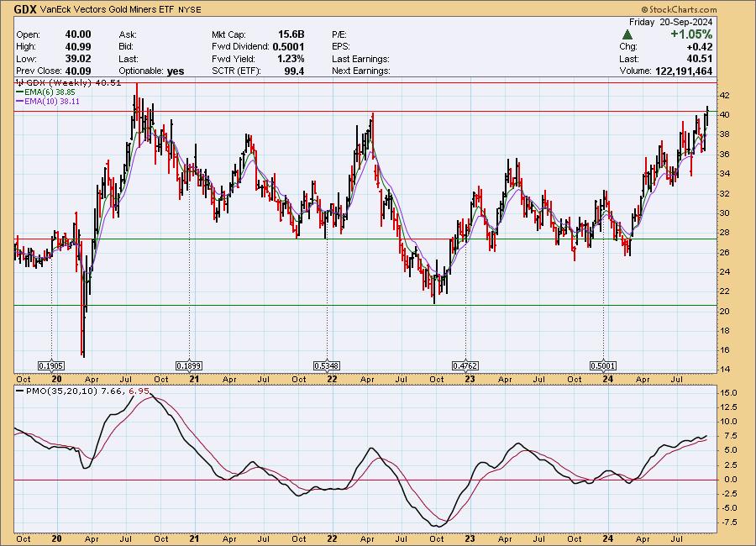
Task: Click year label 23 under PMO panel
Action: (x=470, y=539)
